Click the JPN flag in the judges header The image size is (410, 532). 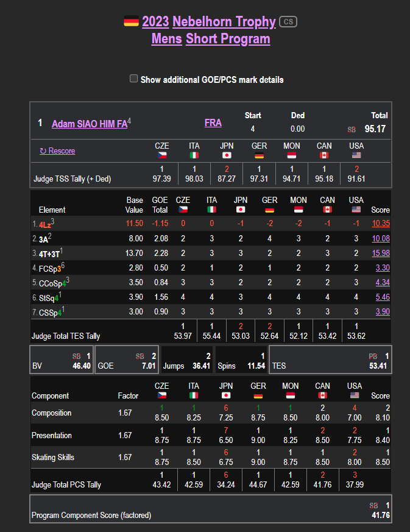[227, 155]
